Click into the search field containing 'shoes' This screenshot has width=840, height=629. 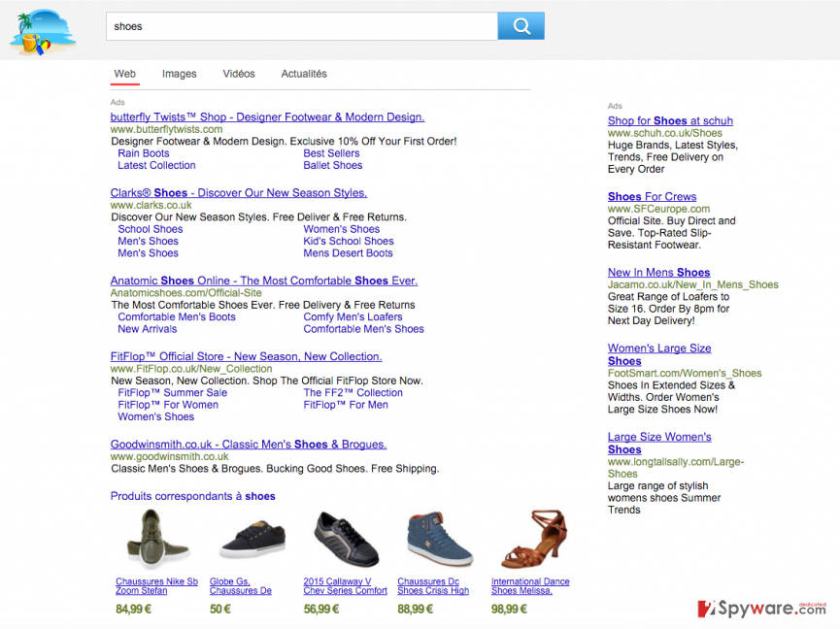click(302, 26)
